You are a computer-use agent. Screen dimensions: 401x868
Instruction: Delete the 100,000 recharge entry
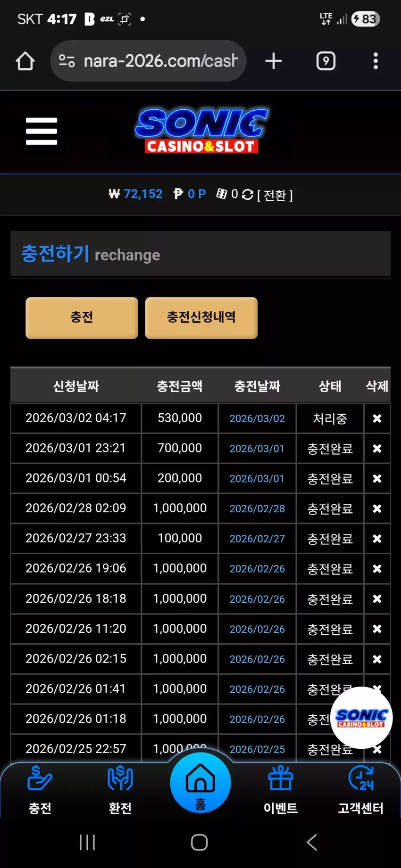pos(377,539)
